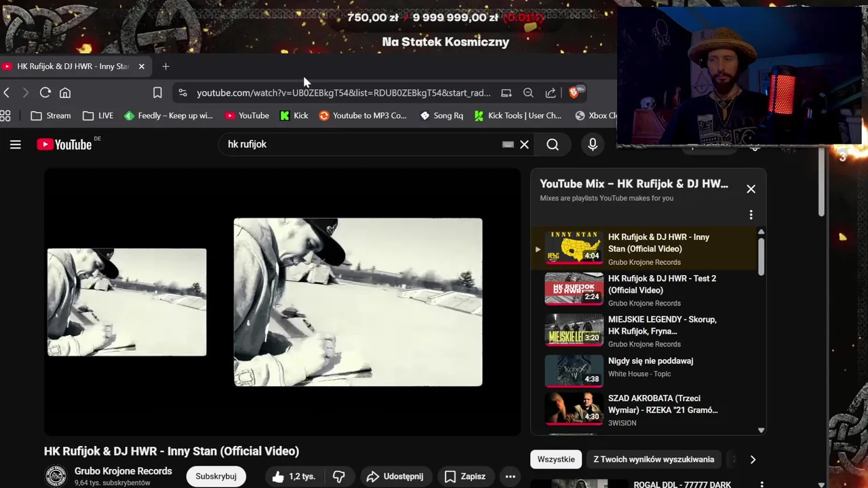Viewport: 868px width, 488px height.
Task: Start voice search with microphone icon
Action: pyautogui.click(x=593, y=144)
